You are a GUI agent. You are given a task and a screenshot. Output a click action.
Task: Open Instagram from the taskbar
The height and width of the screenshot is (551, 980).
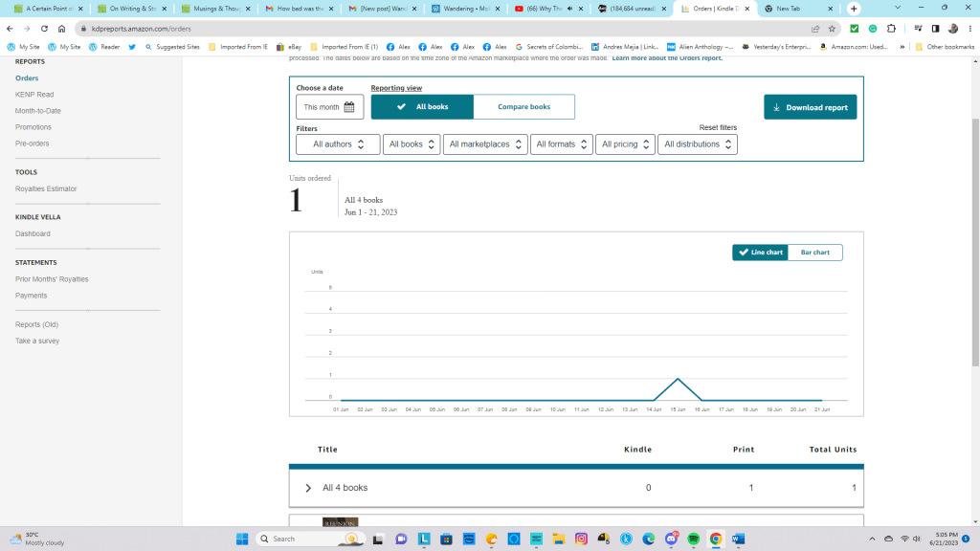(x=581, y=539)
